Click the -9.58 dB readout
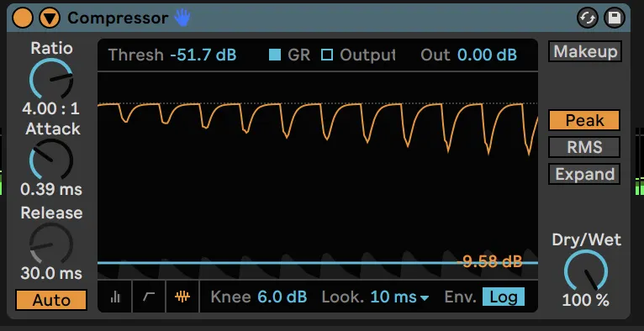 [x=489, y=261]
